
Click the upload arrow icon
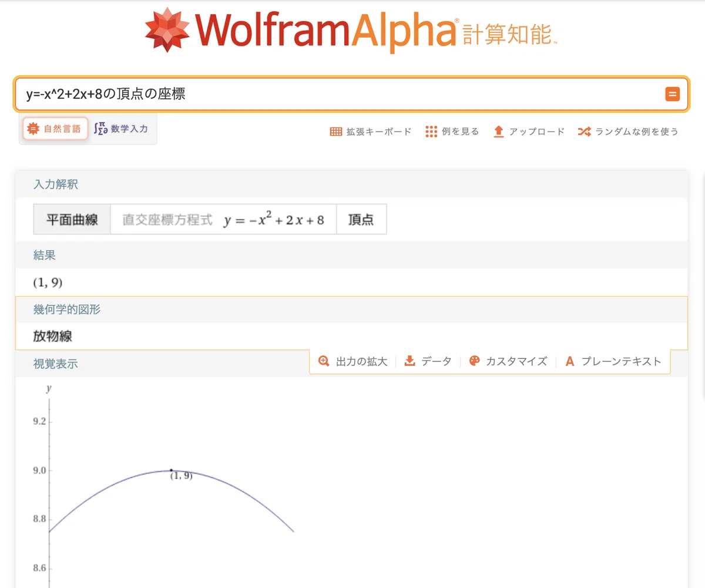coord(499,132)
